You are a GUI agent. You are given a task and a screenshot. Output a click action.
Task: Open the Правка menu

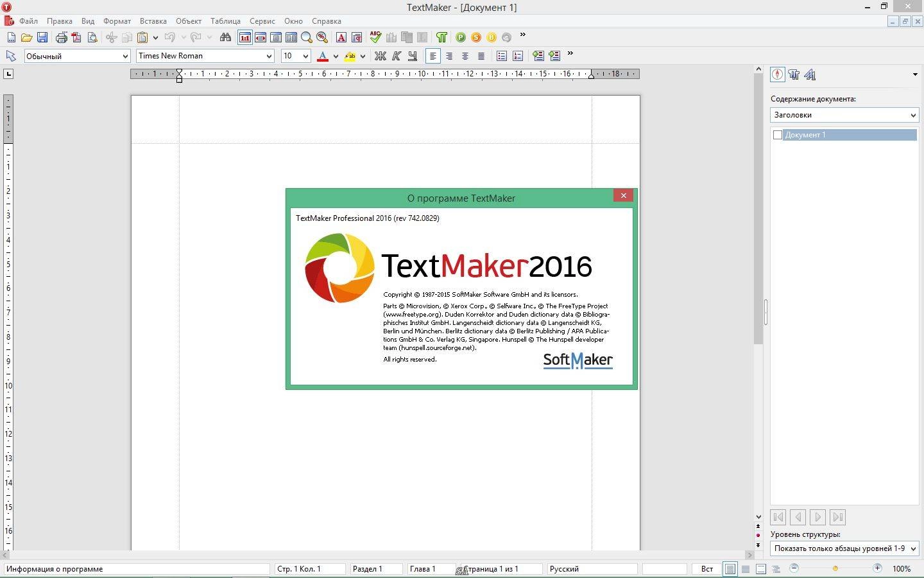tap(60, 21)
